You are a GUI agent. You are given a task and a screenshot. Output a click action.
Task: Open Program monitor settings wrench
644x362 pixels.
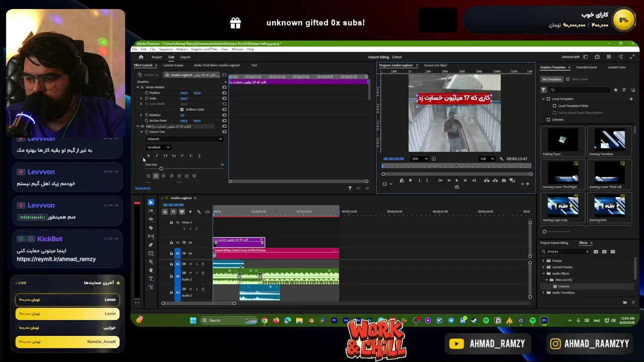pos(501,159)
